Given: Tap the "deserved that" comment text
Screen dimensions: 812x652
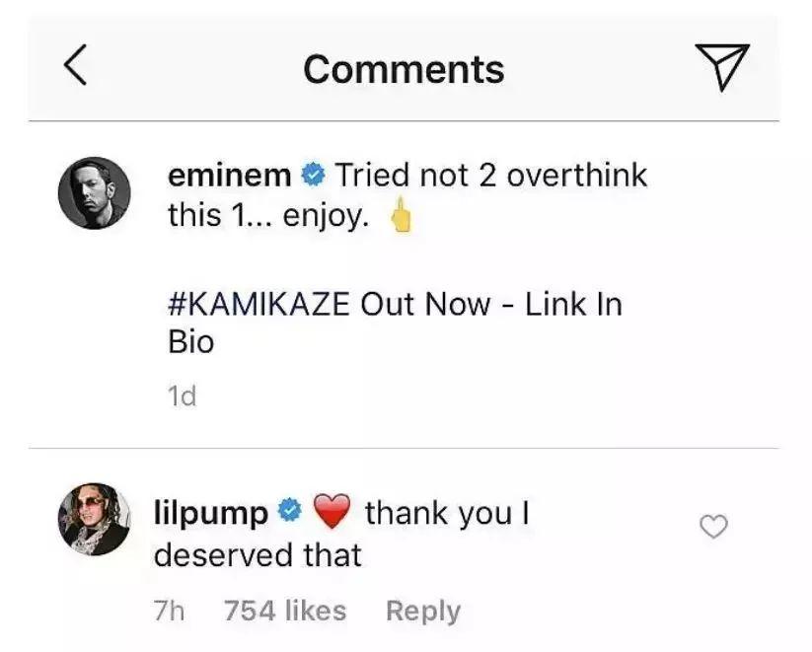Looking at the screenshot, I should [258, 555].
